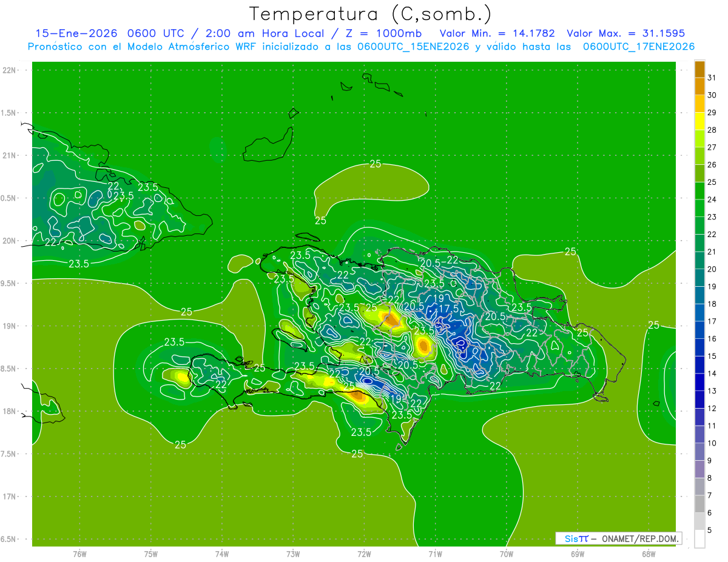Click the '74W' longitude axis label
This screenshot has width=728, height=562.
click(x=222, y=554)
